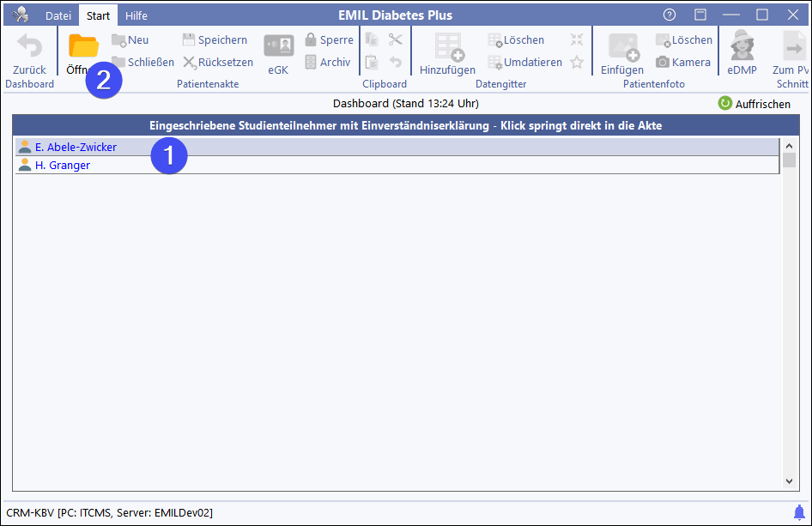The width and height of the screenshot is (812, 526).
Task: Click the Zurück back arrow icon
Action: tap(29, 47)
